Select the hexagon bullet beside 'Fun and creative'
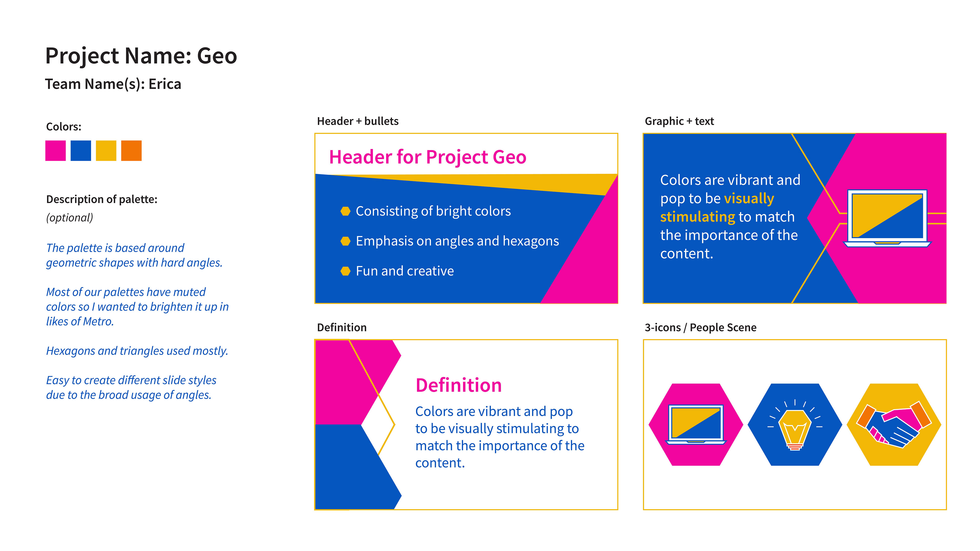The image size is (980, 551). 346,271
